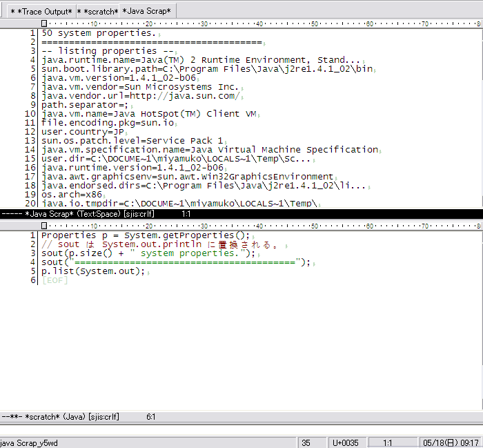
Task: Click the java.vm.name=Java HotSpot line
Action: [149, 114]
